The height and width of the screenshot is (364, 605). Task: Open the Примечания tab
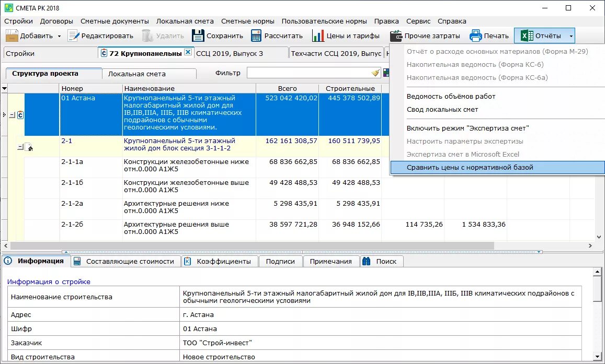pyautogui.click(x=331, y=261)
